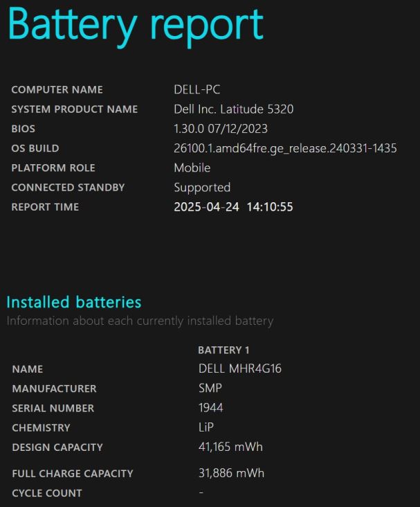The height and width of the screenshot is (507, 420).
Task: Click the full charge capacity 31,886 mWh
Action: (x=231, y=473)
